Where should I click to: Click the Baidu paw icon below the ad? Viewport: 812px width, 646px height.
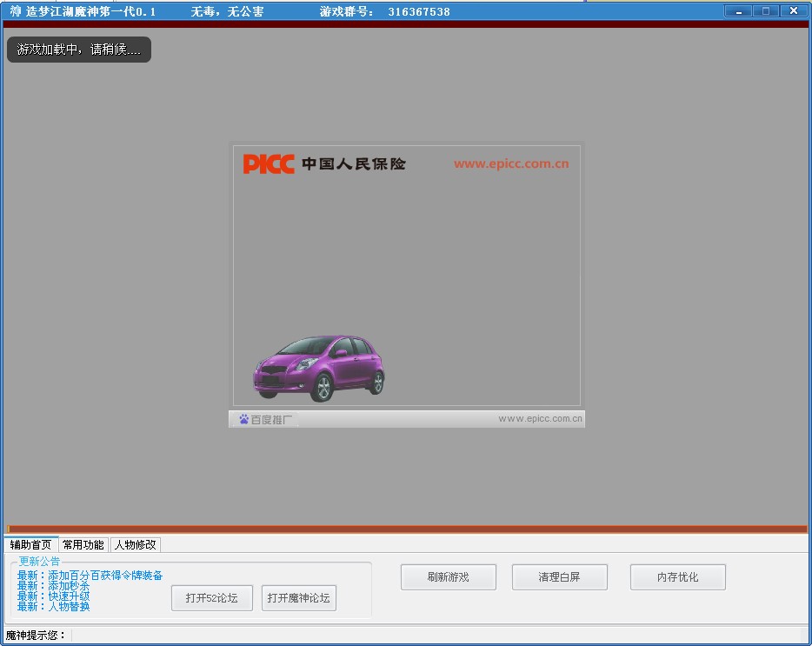(x=244, y=418)
